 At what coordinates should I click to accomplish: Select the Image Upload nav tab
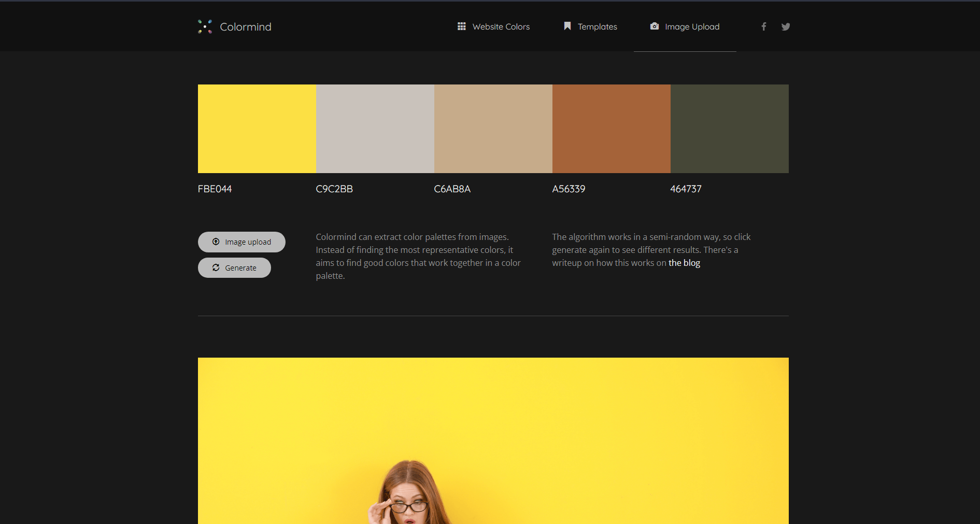pyautogui.click(x=685, y=26)
